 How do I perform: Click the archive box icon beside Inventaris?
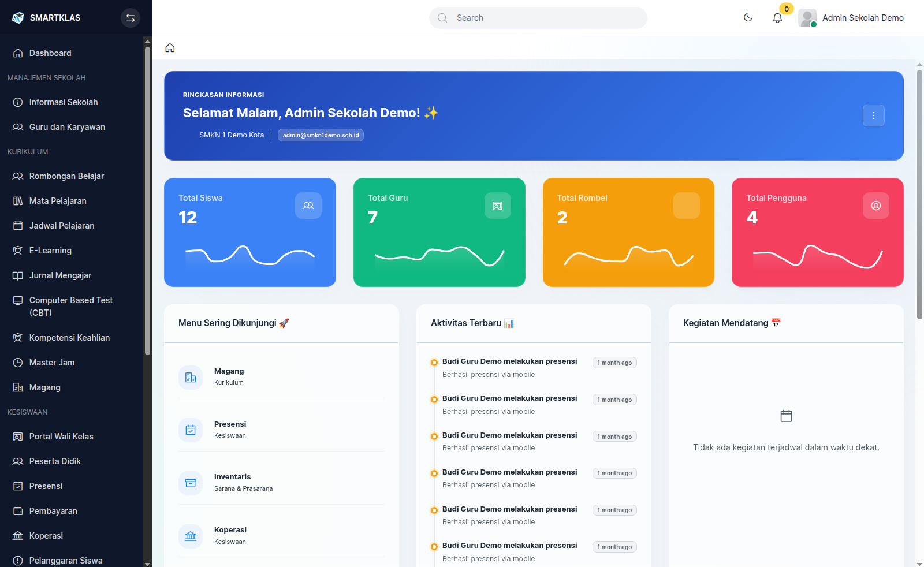[191, 483]
